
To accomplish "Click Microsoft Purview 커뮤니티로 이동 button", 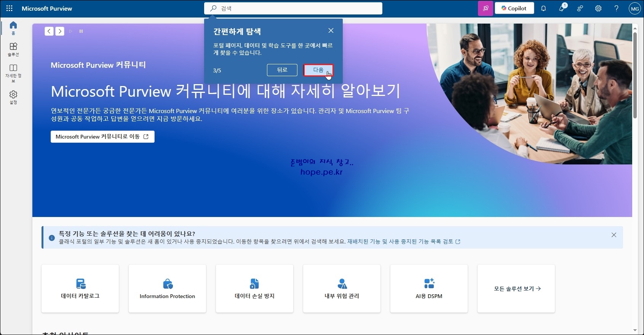I will point(102,137).
